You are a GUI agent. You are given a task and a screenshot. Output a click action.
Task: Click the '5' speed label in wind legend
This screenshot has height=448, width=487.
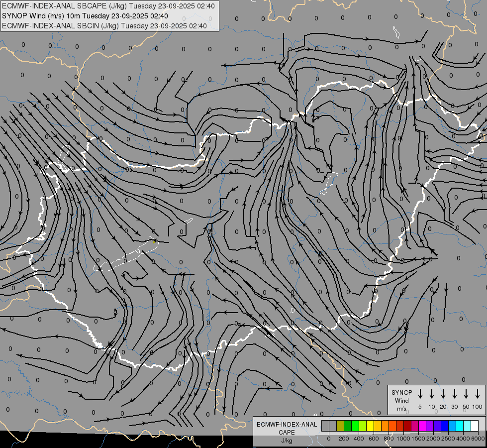pos(420,407)
